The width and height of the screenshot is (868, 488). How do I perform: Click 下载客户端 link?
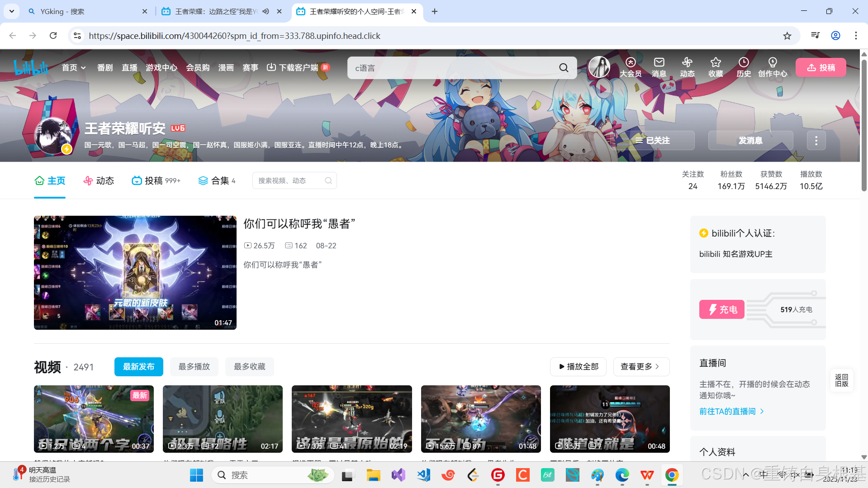pyautogui.click(x=298, y=67)
